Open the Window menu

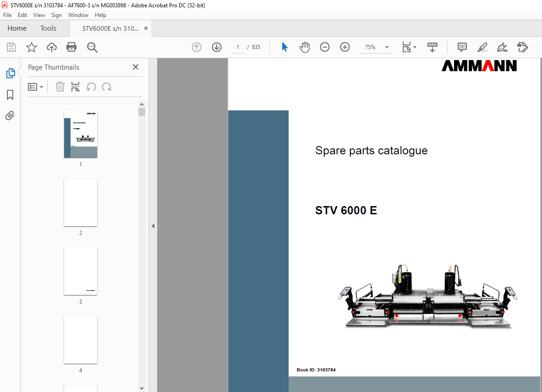coord(78,15)
